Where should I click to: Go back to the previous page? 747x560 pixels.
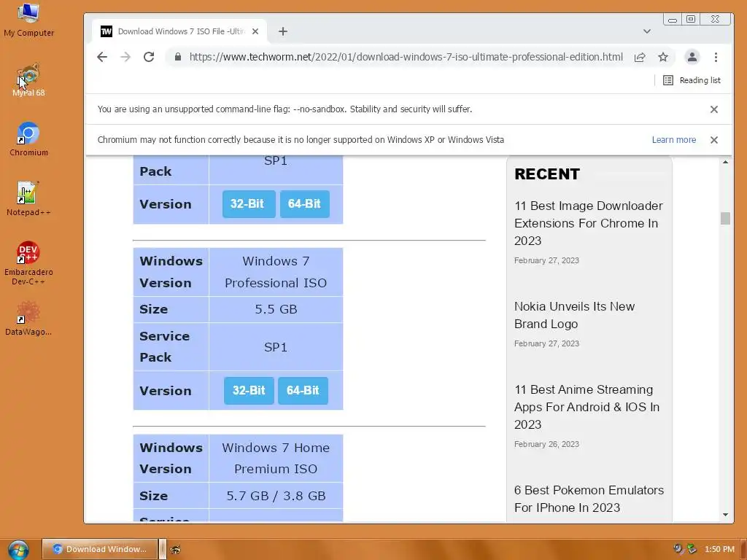(102, 57)
